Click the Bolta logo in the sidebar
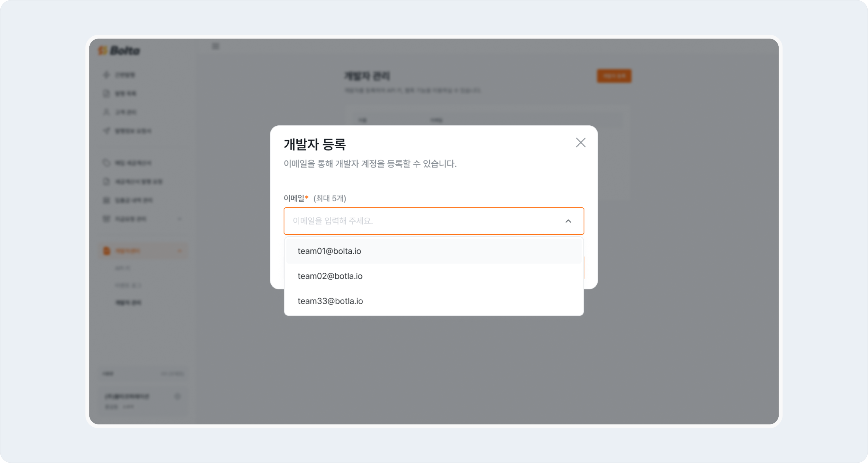 pos(119,50)
